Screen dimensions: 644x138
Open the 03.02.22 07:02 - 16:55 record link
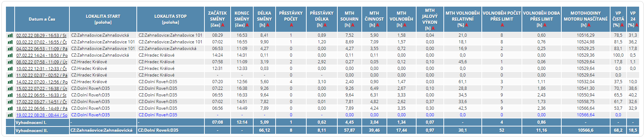point(42,42)
